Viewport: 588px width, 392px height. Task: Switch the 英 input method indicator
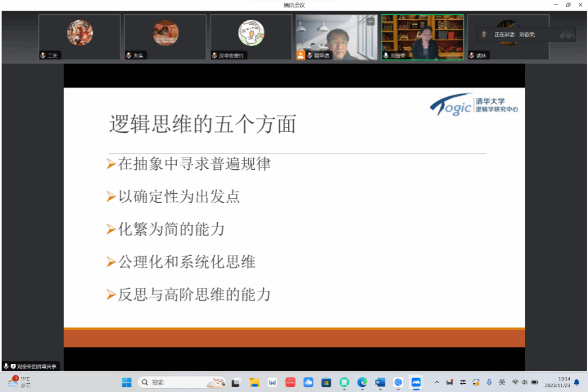pos(502,382)
